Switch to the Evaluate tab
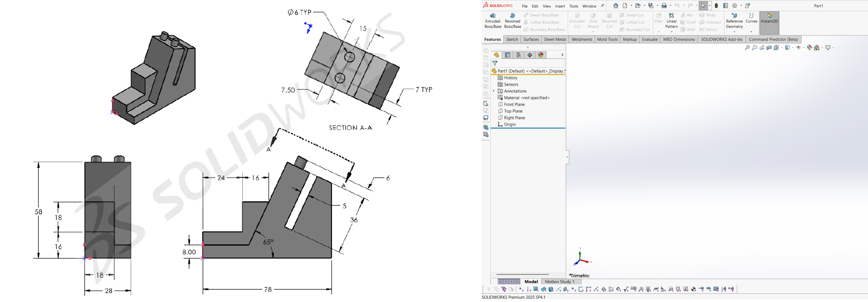Image resolution: width=868 pixels, height=302 pixels. tap(650, 40)
